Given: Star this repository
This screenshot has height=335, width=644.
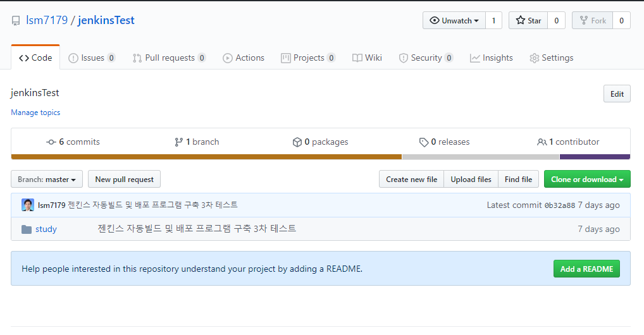Looking at the screenshot, I should click(528, 20).
